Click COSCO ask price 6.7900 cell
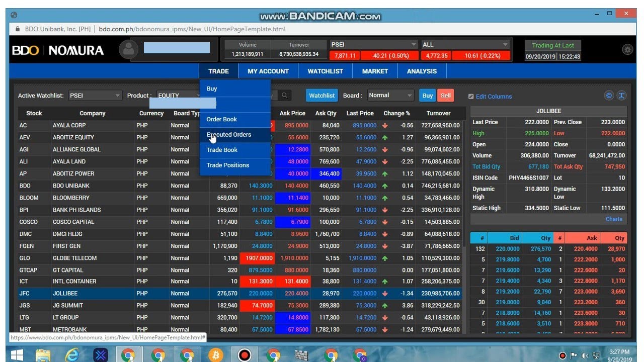 coord(293,222)
